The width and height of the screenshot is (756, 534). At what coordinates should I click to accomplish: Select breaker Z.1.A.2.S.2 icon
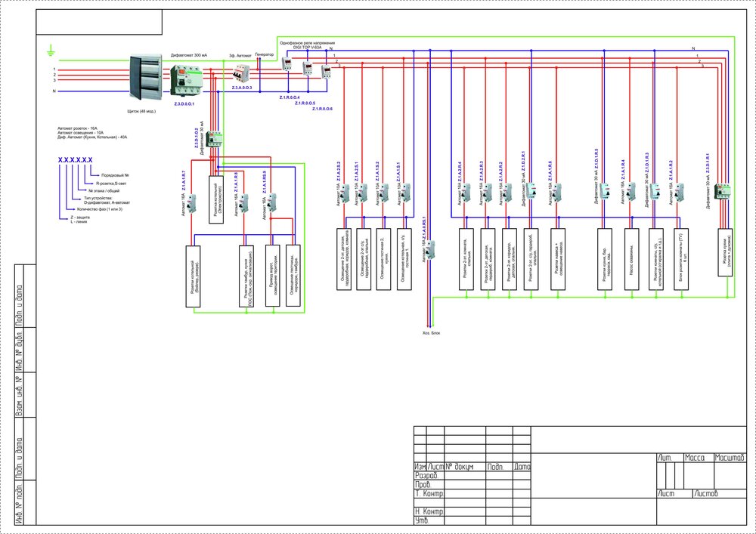click(x=344, y=193)
